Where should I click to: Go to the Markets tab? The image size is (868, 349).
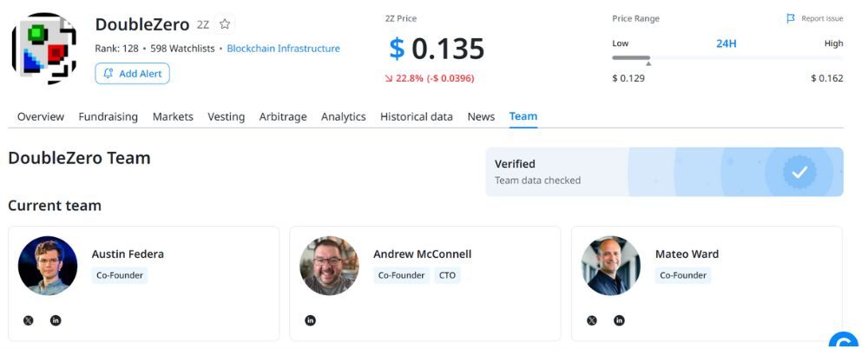tap(173, 116)
